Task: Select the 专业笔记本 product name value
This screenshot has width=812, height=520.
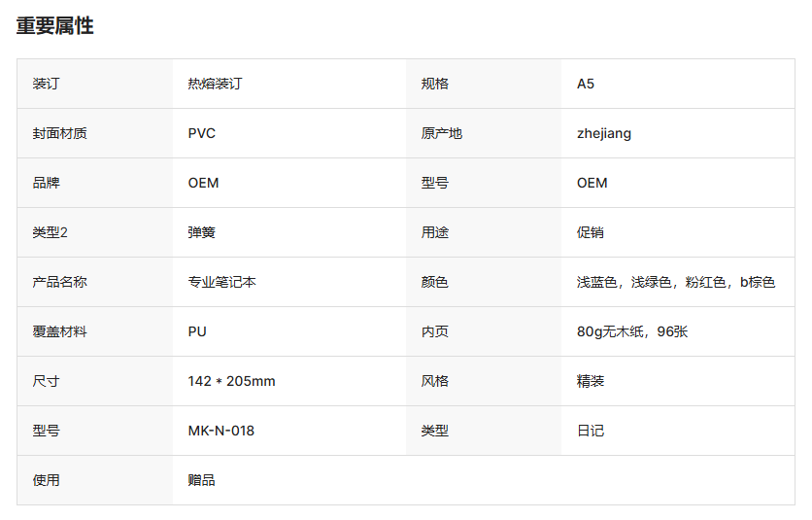Action: (221, 282)
